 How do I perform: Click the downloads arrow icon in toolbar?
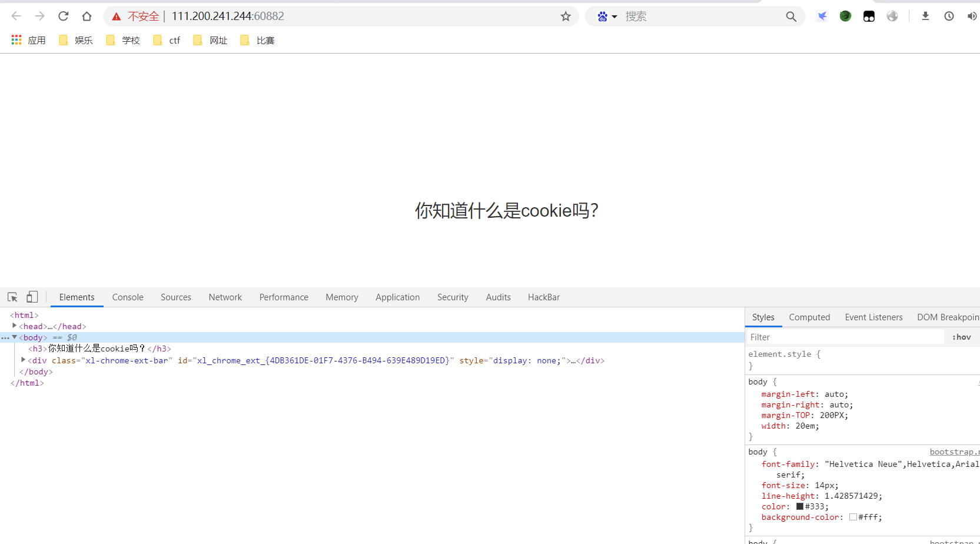pos(925,16)
